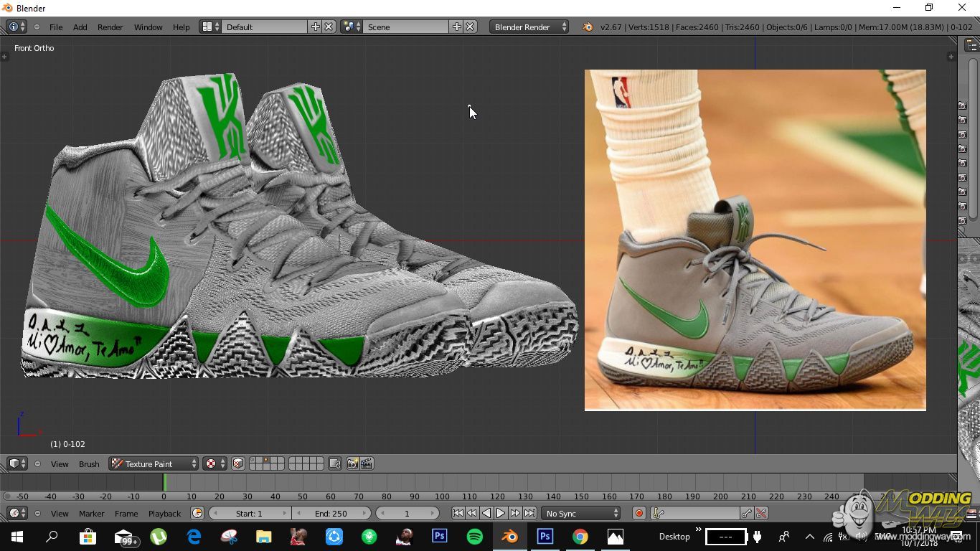Toggle face selection masking icon

[238, 464]
